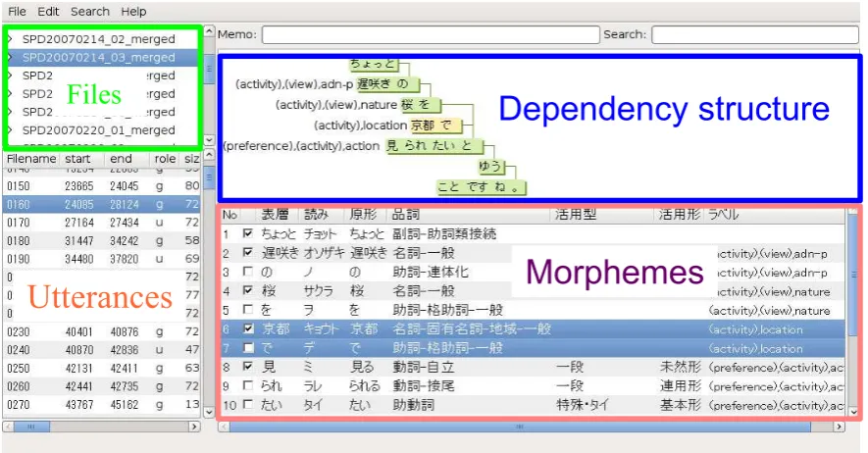Click utterance list horizontal scroll right arrow
The image size is (868, 453).
(x=194, y=427)
